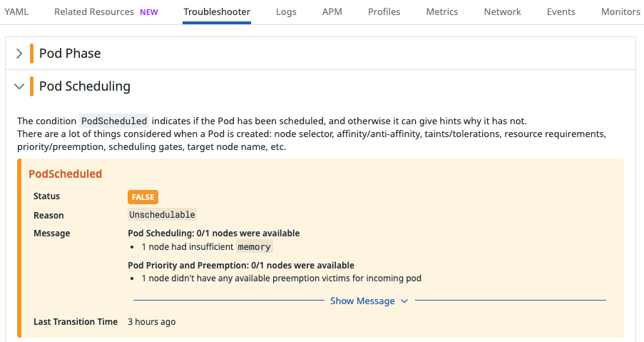
Task: Select the Troubleshooter tab
Action: [216, 12]
